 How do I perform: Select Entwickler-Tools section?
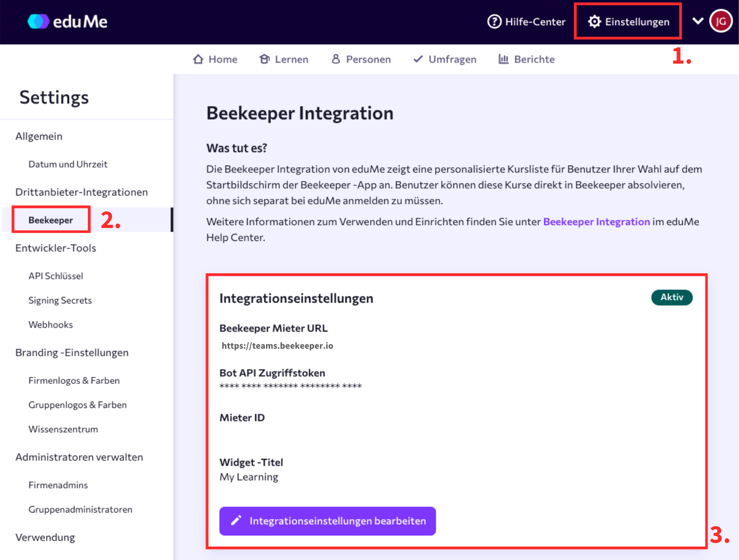click(x=56, y=248)
